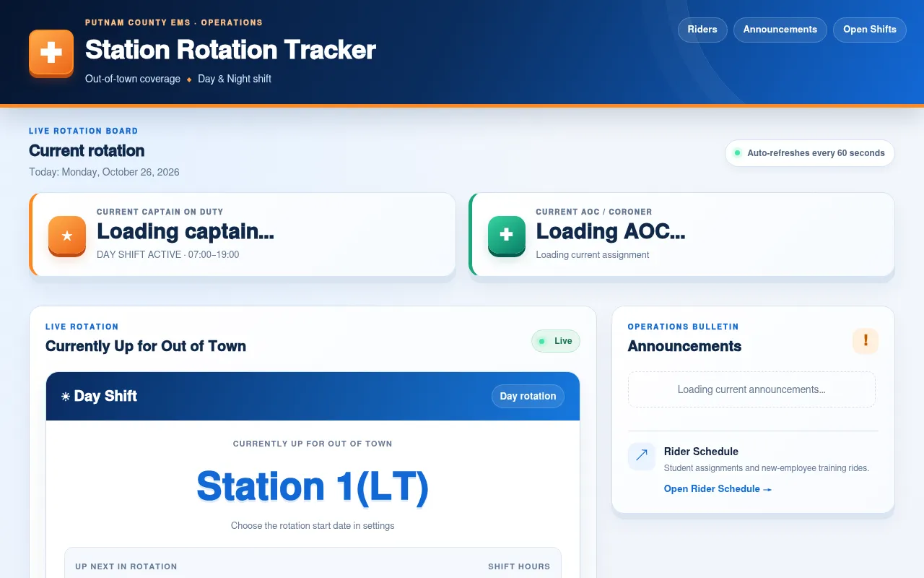
Task: Click the Auto-refreshes every 60 seconds pill
Action: [x=810, y=153]
